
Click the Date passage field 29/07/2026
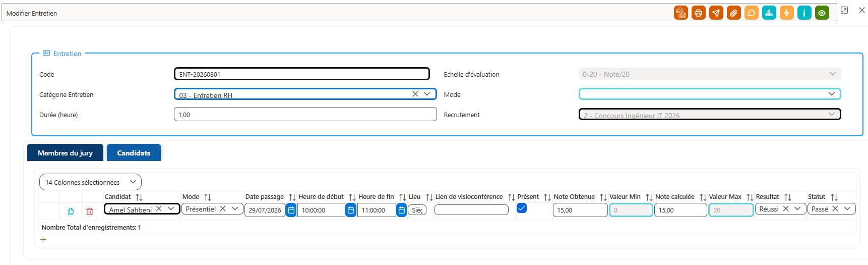click(x=265, y=210)
